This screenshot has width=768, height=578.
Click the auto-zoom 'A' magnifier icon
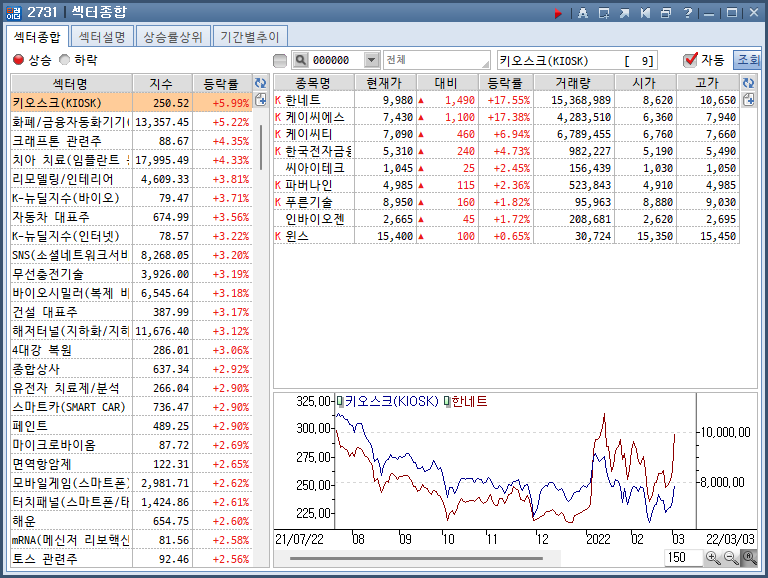click(x=749, y=557)
